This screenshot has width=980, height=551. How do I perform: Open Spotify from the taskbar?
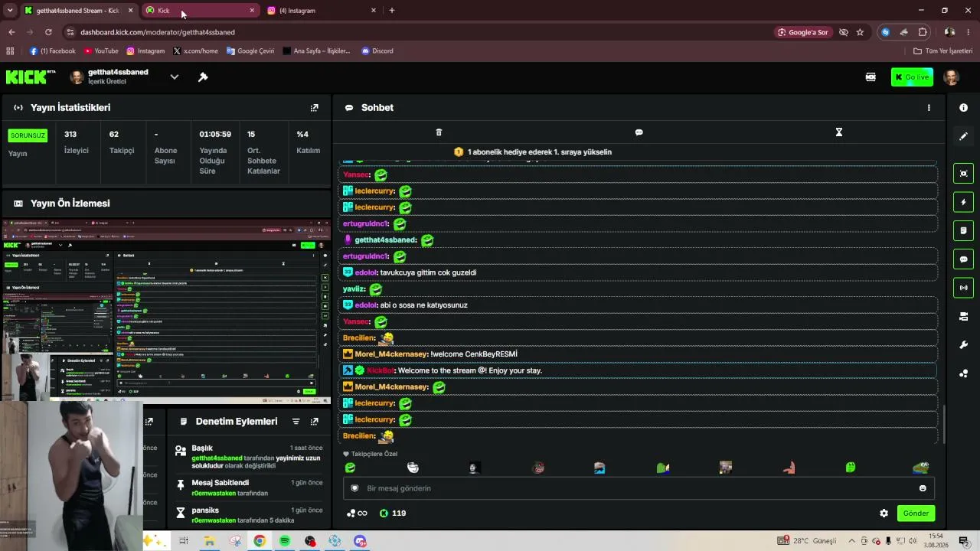[285, 541]
